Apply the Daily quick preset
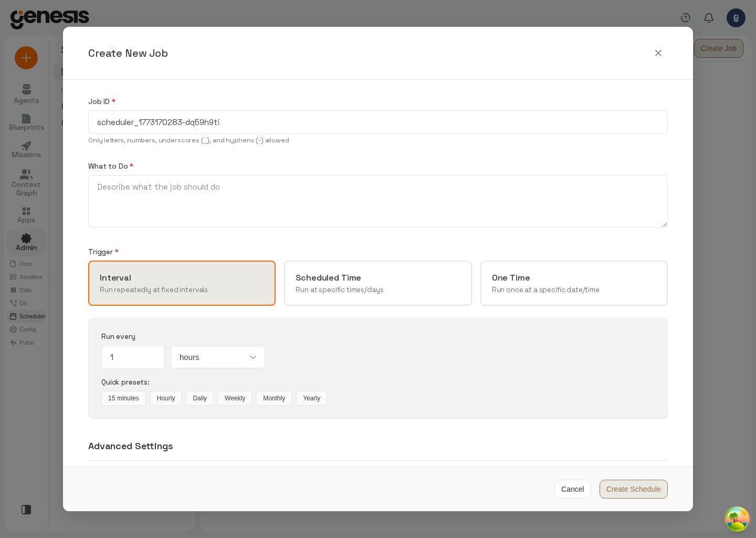The image size is (756, 538). pos(199,398)
